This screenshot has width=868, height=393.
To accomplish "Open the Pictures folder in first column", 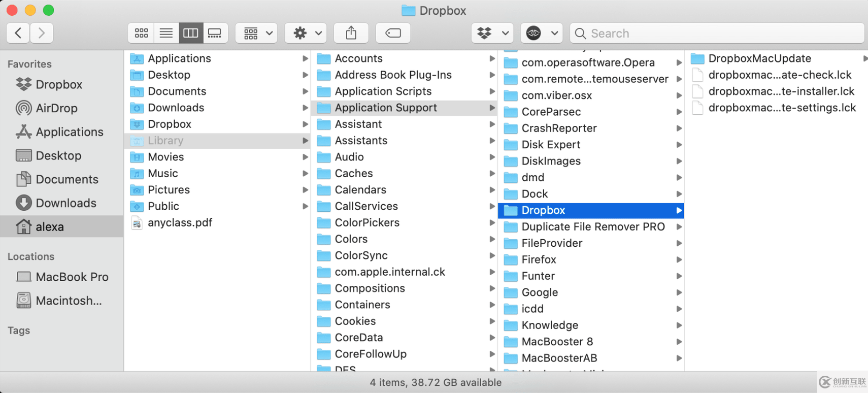I will coord(217,190).
